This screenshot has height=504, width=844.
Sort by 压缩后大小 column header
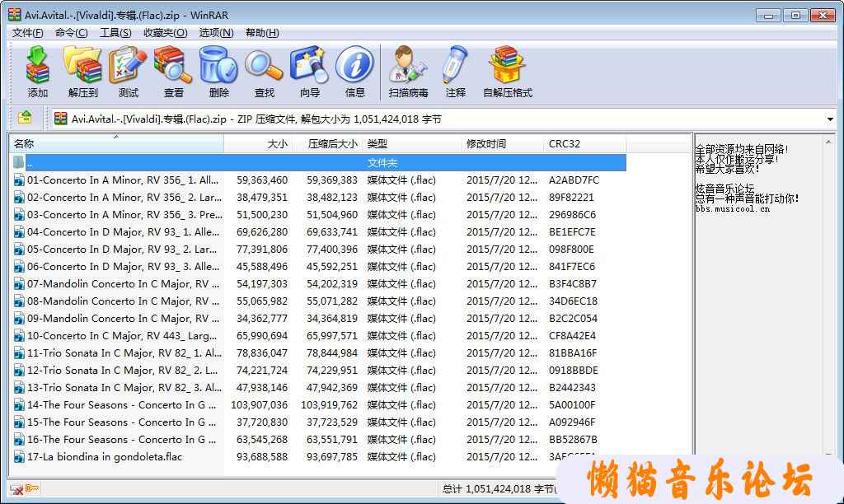click(327, 143)
